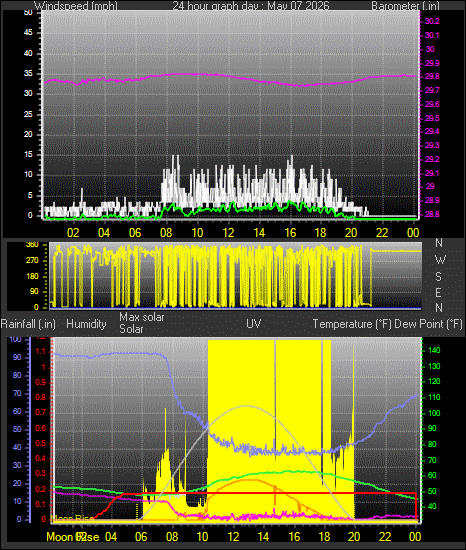This screenshot has width=466, height=550.
Task: Click the 08 hour marker on wind graph
Action: [x=166, y=232]
